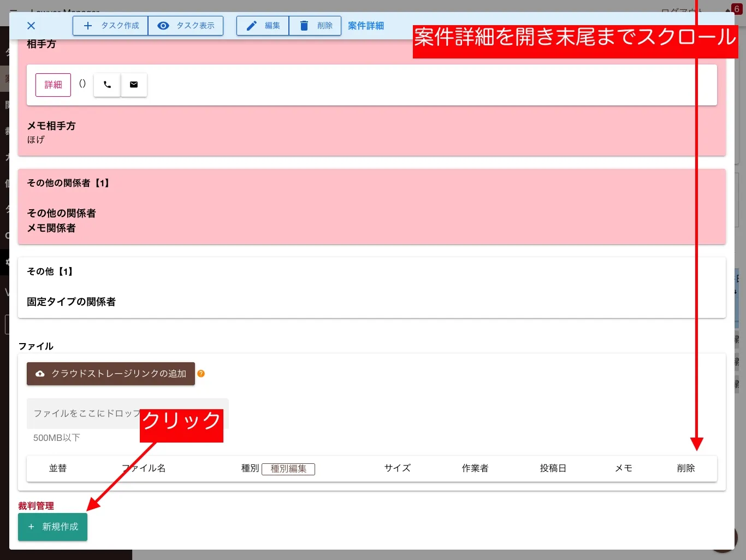Click the orange help icon
The width and height of the screenshot is (746, 560).
point(201,374)
